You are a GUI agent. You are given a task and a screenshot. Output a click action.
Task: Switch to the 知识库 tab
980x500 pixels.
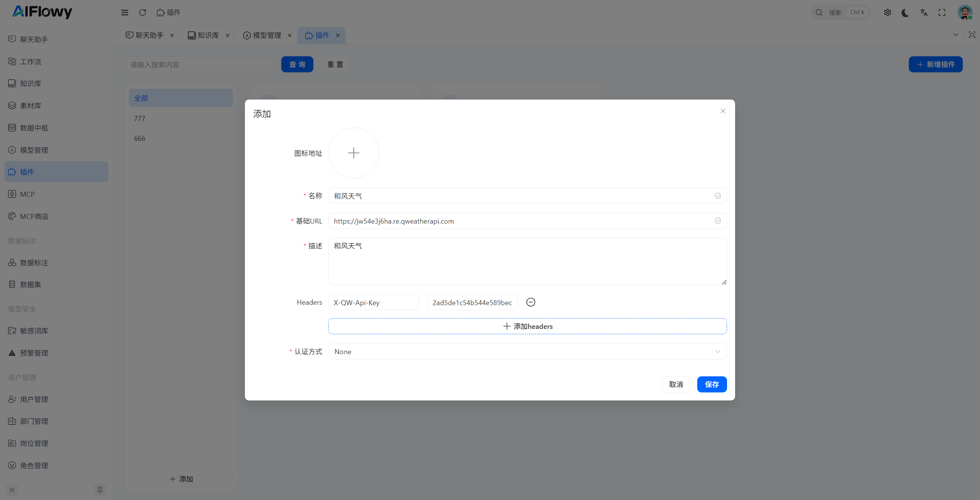pos(208,35)
